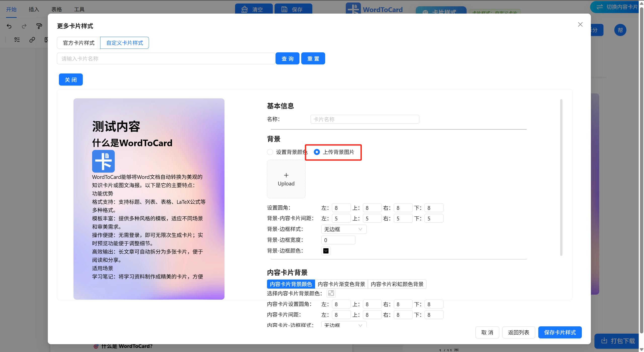Open 背景-边框样式 无边框 dropdown
644x352 pixels.
tap(344, 229)
